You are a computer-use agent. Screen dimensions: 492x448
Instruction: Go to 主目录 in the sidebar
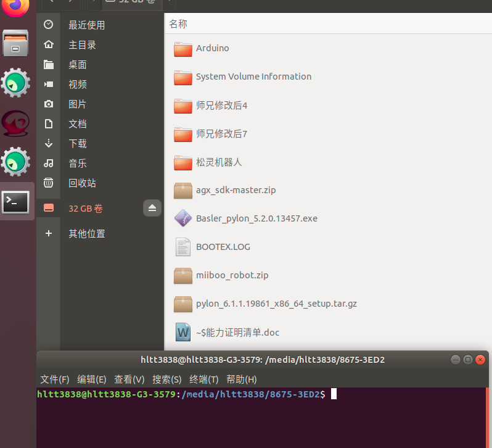pos(82,44)
